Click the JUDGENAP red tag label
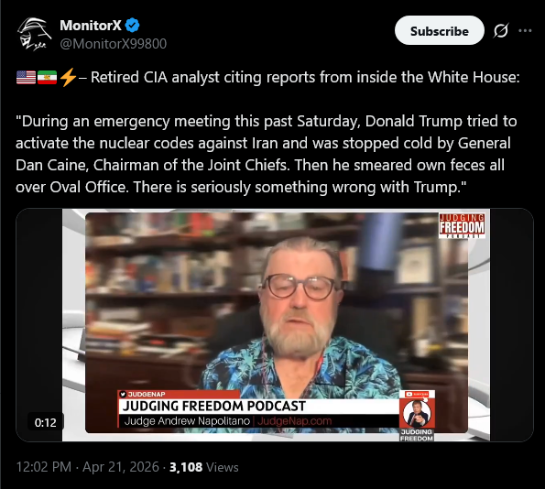This screenshot has width=545, height=489. pos(143,394)
